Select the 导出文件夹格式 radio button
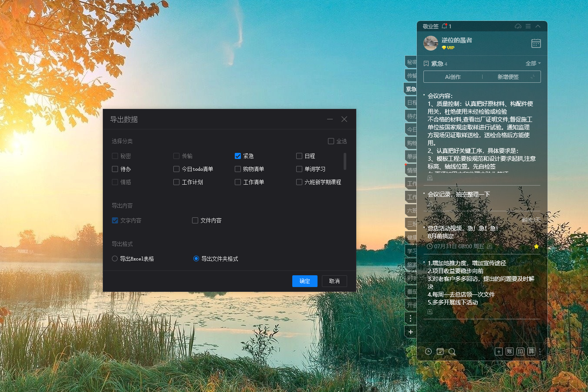The width and height of the screenshot is (588, 392). (x=196, y=259)
